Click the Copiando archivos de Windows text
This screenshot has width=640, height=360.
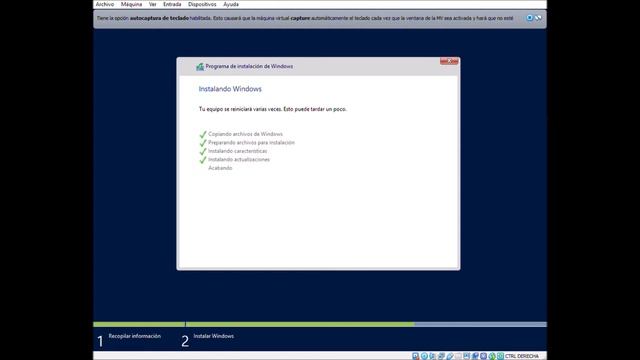(245, 134)
